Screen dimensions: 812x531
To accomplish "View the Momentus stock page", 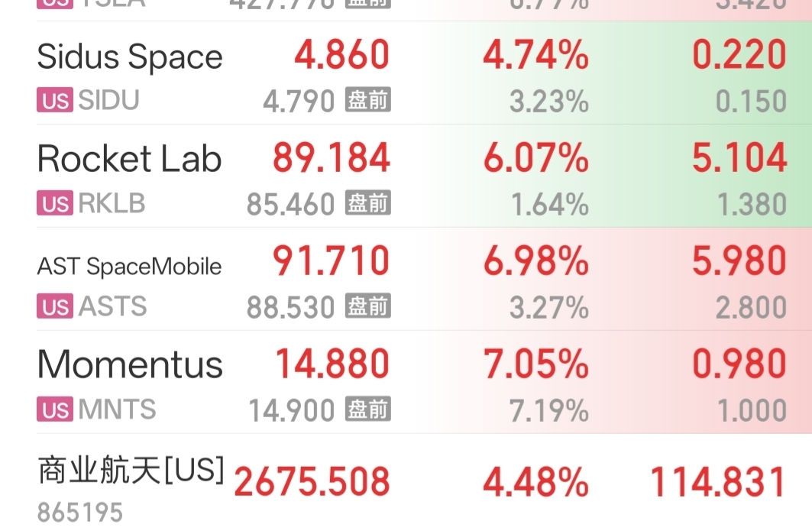I will point(130,364).
